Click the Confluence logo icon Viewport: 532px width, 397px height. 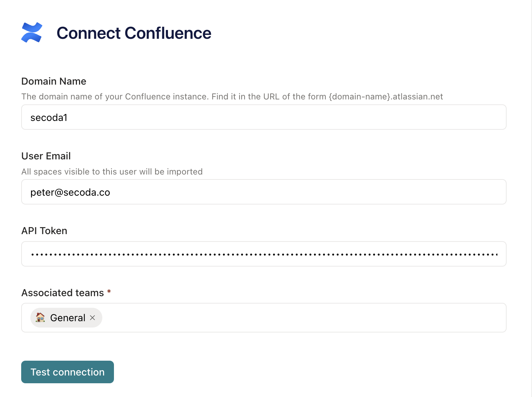point(32,32)
